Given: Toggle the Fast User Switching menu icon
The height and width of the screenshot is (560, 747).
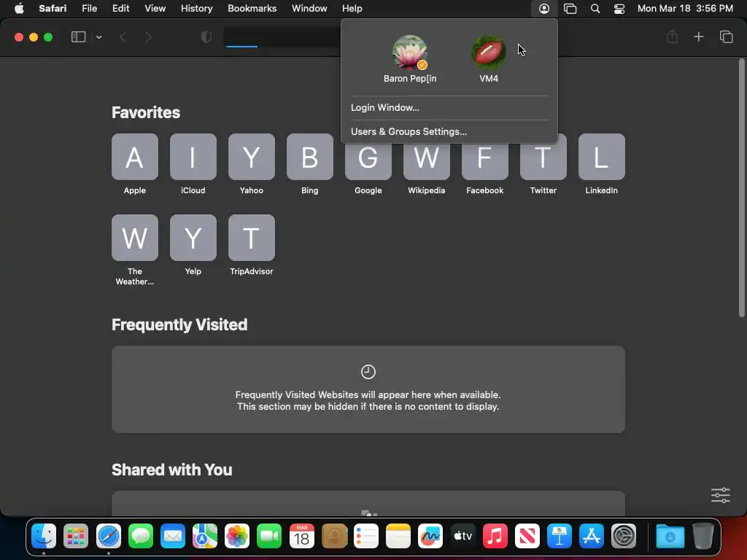Looking at the screenshot, I should pos(544,9).
